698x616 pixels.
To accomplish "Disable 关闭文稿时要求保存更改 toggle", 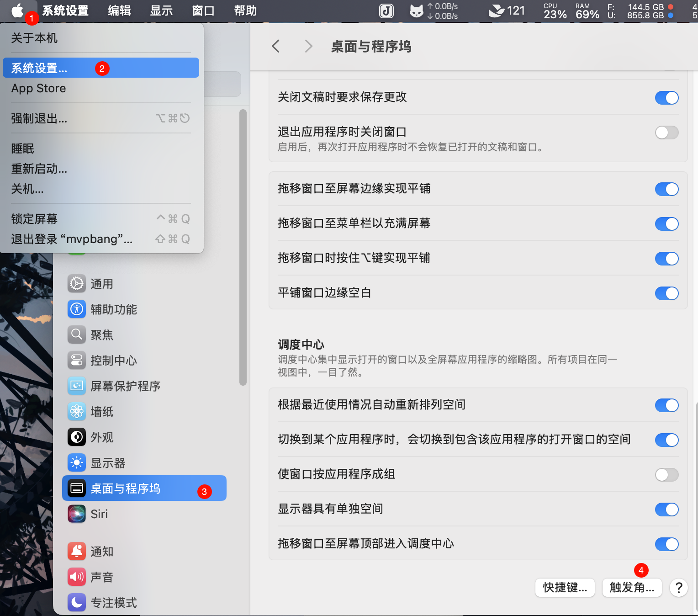I will pyautogui.click(x=666, y=98).
